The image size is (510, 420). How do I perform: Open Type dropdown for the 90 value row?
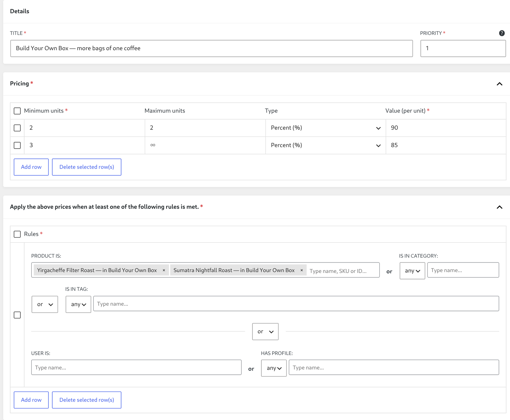(x=325, y=128)
